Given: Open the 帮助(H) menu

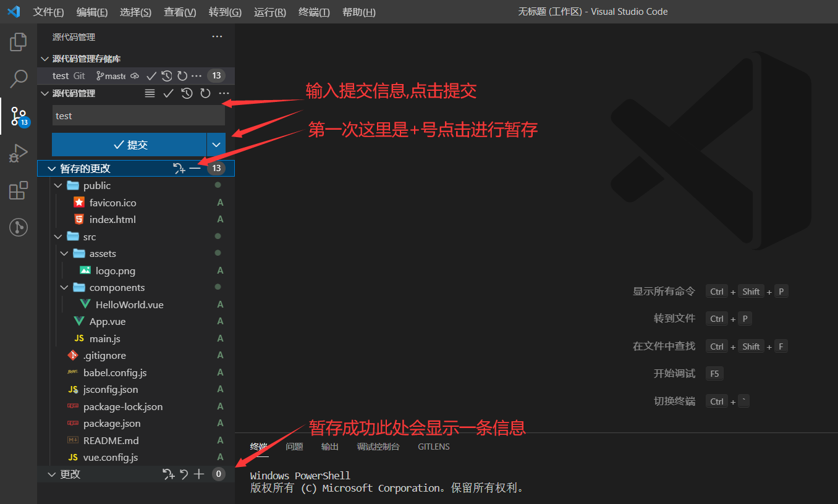Looking at the screenshot, I should [358, 12].
